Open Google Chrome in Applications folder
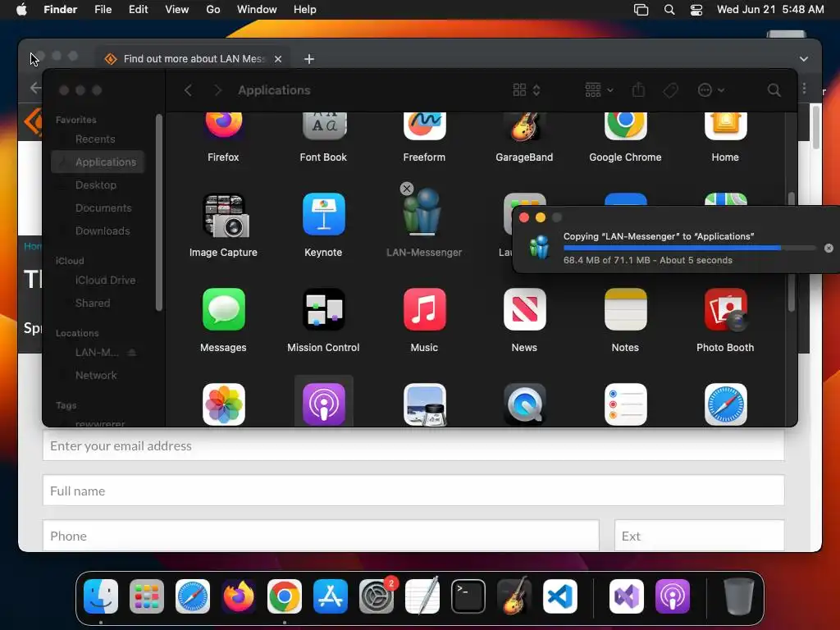This screenshot has height=630, width=840. click(625, 126)
